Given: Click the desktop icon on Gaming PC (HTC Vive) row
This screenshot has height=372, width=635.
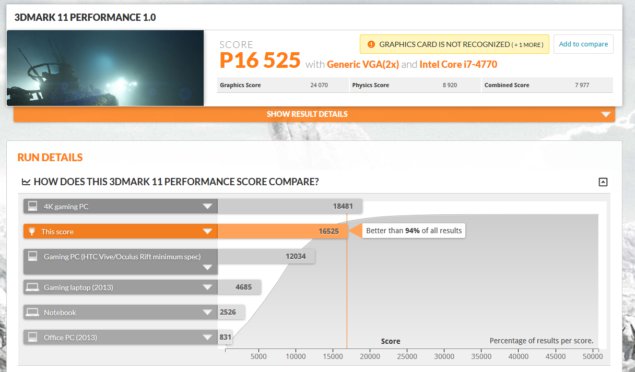Looking at the screenshot, I should tap(32, 256).
